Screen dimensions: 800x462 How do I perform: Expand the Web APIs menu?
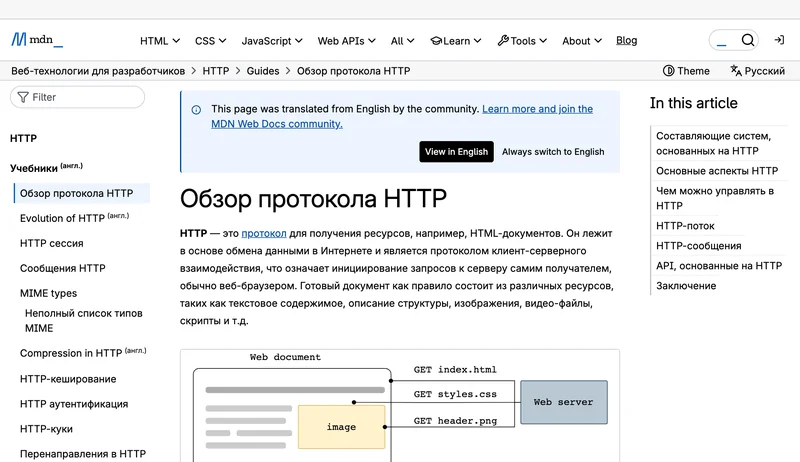pos(346,41)
